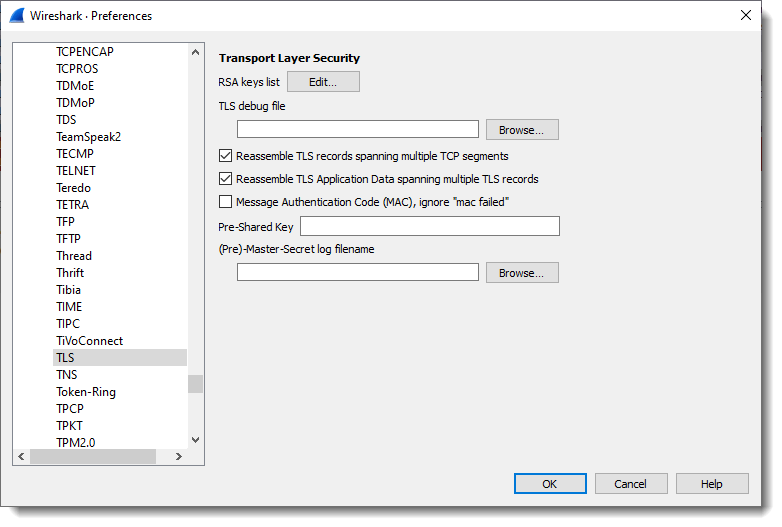Close the Preferences dialog window

tap(745, 15)
